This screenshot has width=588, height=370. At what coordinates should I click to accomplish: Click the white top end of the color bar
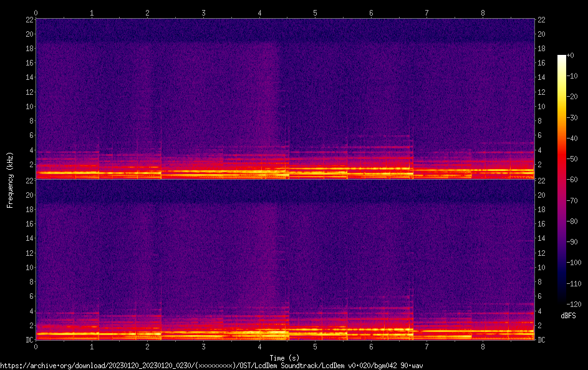(x=562, y=58)
